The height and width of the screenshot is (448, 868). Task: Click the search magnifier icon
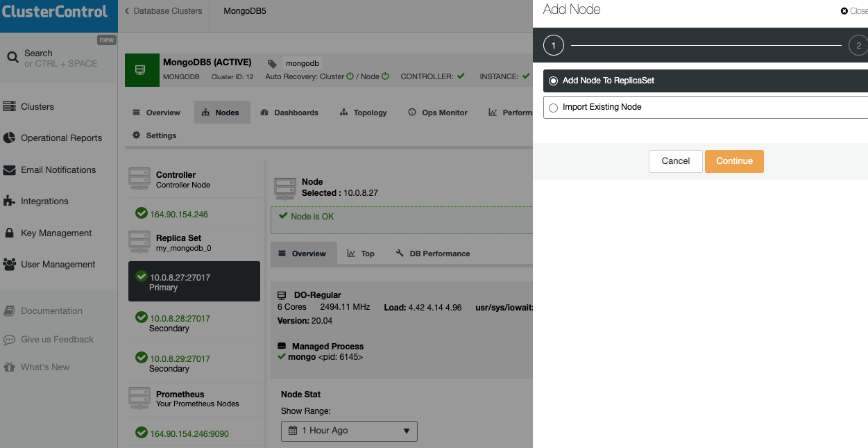coord(12,58)
